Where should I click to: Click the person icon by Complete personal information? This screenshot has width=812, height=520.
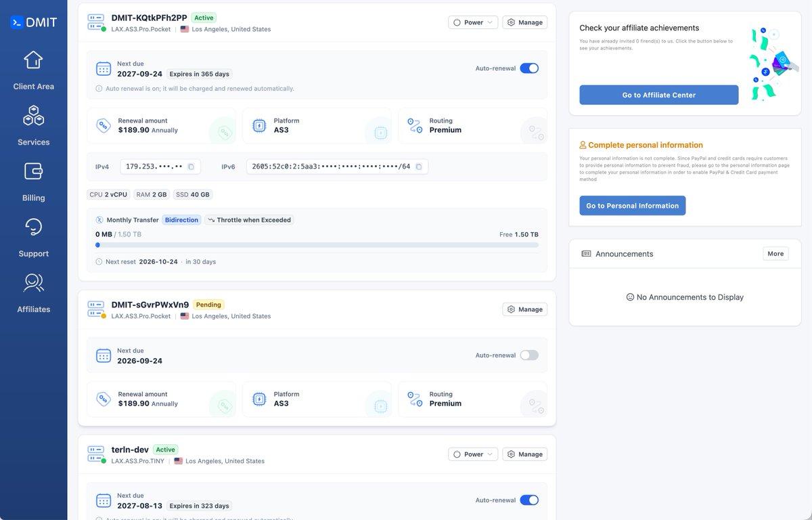[583, 145]
